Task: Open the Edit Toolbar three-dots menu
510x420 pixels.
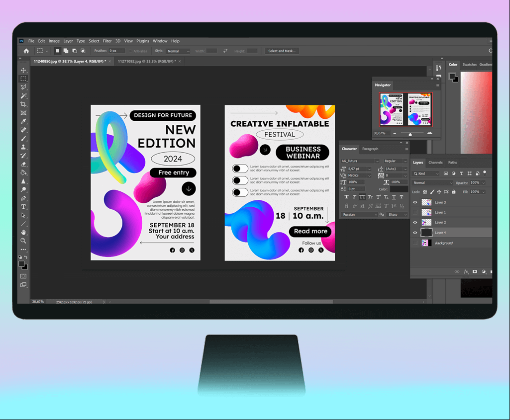Action: click(x=23, y=250)
